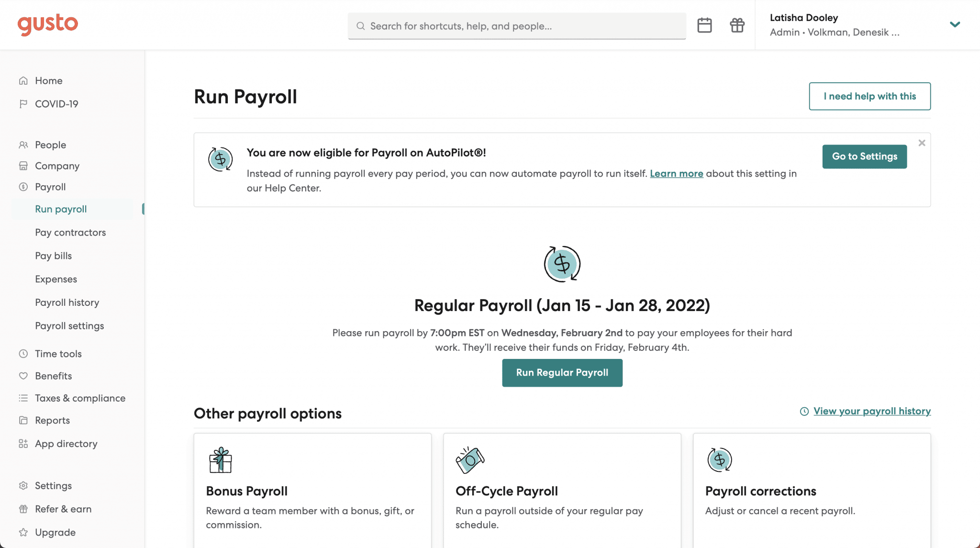Click the gift icon near the search bar
Image resolution: width=980 pixels, height=548 pixels.
(737, 25)
